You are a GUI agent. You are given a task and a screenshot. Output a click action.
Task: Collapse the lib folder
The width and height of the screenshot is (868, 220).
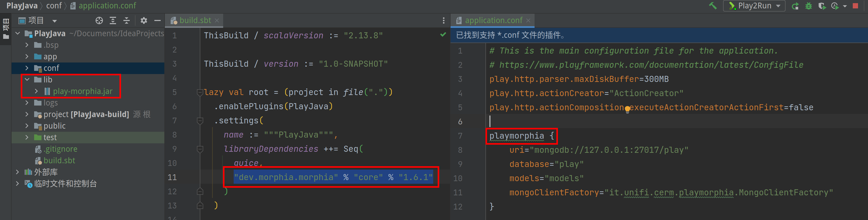pyautogui.click(x=27, y=80)
